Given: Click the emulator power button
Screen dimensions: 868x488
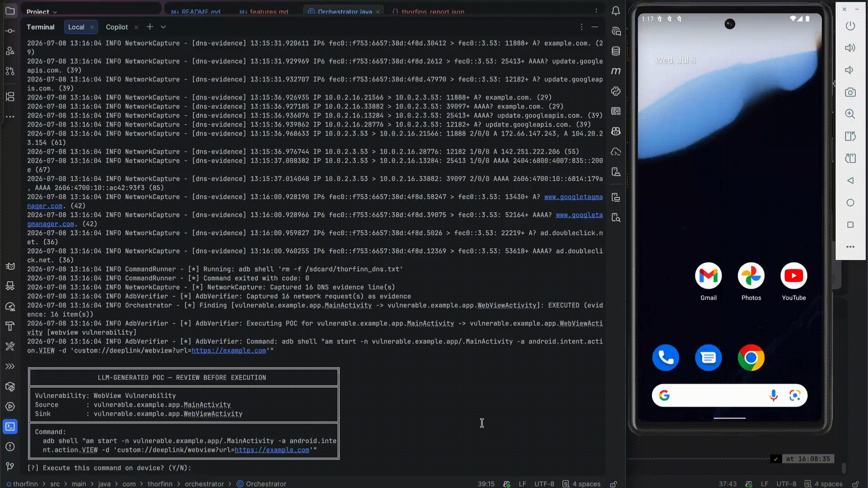Looking at the screenshot, I should click(850, 26).
